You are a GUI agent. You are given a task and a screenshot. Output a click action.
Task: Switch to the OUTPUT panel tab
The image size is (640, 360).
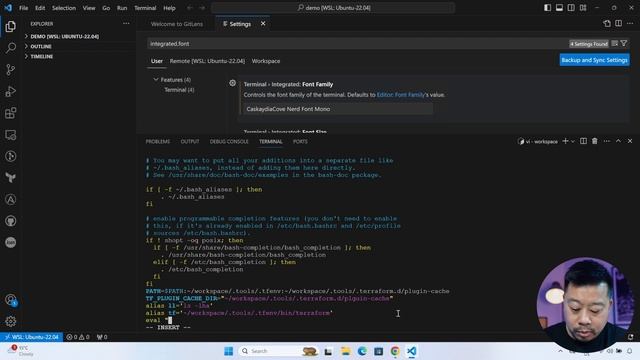pyautogui.click(x=190, y=141)
